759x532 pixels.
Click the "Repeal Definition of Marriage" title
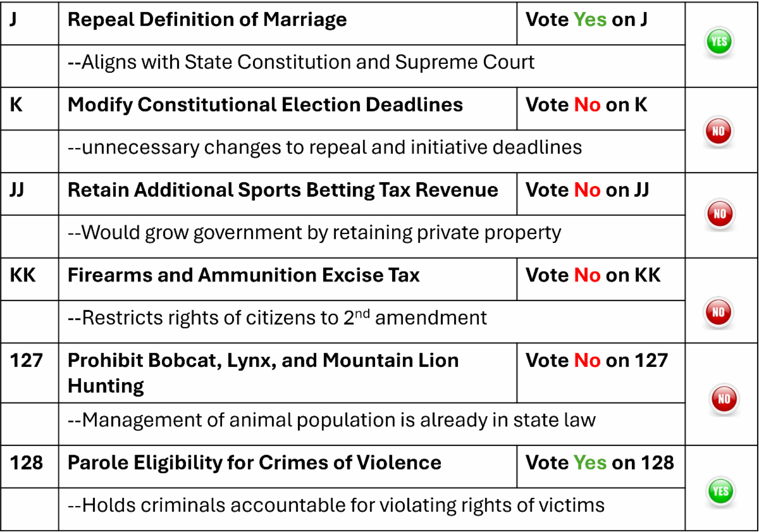coord(207,20)
